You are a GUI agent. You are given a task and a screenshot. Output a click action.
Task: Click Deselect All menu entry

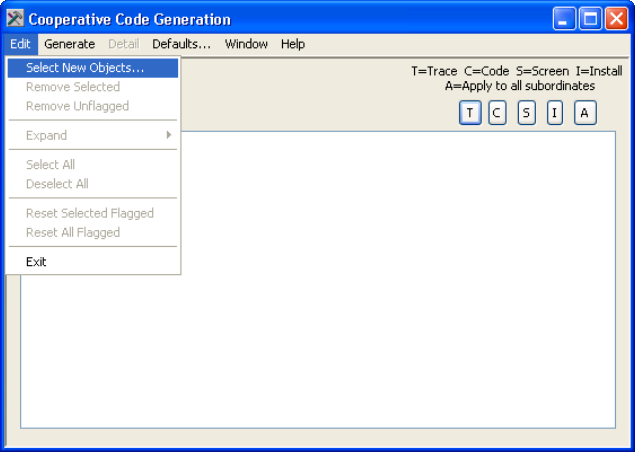93,184
